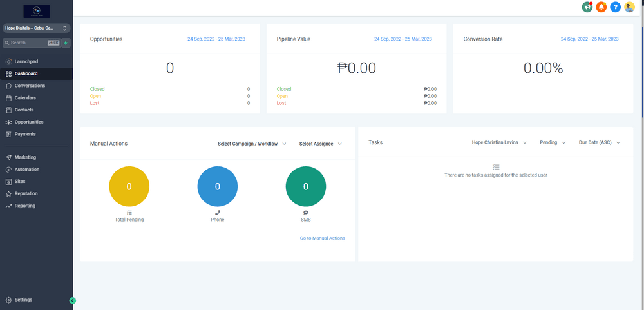Click the Open label in Pipeline Value card
Viewport: 644px width, 310px height.
click(x=282, y=96)
